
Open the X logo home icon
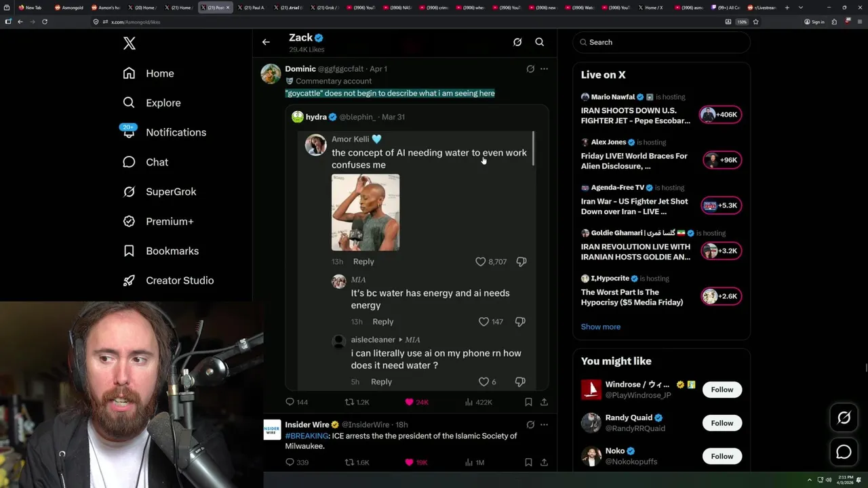(x=130, y=43)
